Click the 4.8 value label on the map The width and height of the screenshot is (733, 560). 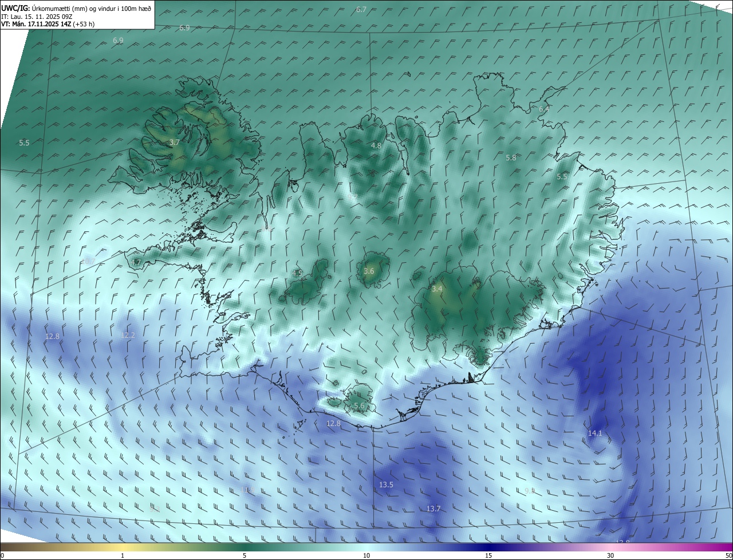click(376, 146)
